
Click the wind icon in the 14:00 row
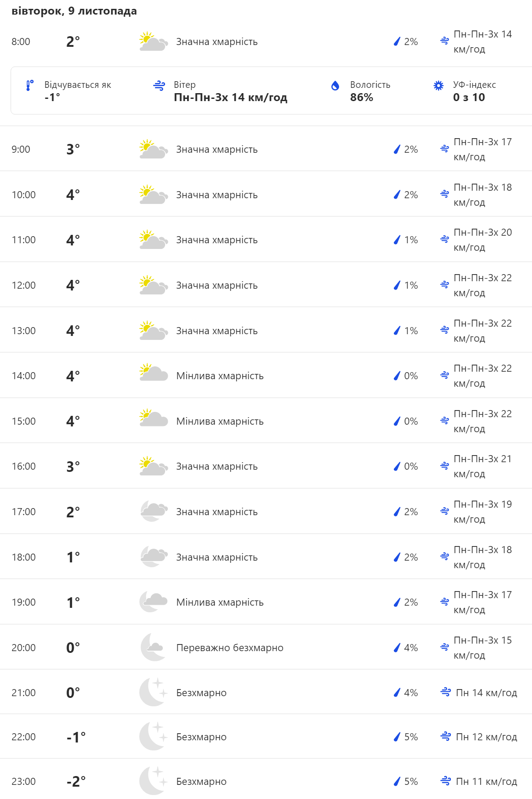pyautogui.click(x=445, y=375)
